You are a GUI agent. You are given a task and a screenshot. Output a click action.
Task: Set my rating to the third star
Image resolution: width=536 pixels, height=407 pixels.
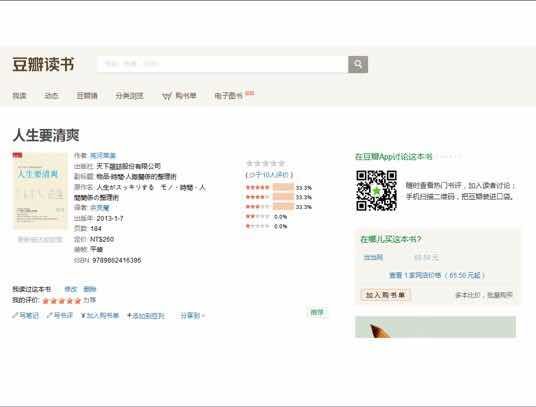[x=62, y=301]
